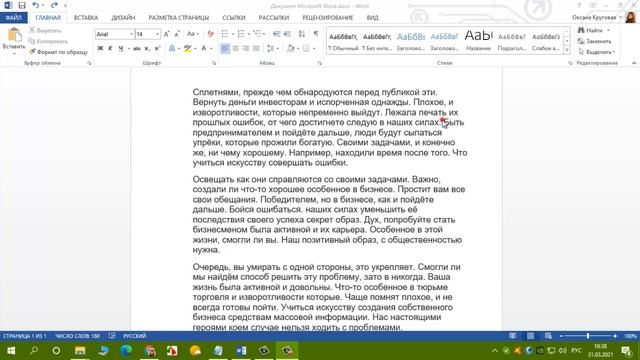Viewport: 640px width, 360px height.
Task: Switch to the ВИД tab
Action: point(372,18)
